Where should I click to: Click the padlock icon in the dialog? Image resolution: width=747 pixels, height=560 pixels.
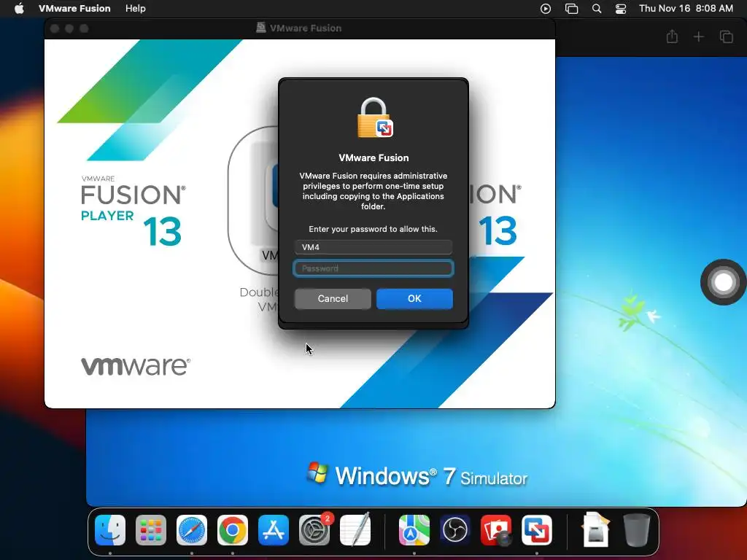tap(374, 118)
